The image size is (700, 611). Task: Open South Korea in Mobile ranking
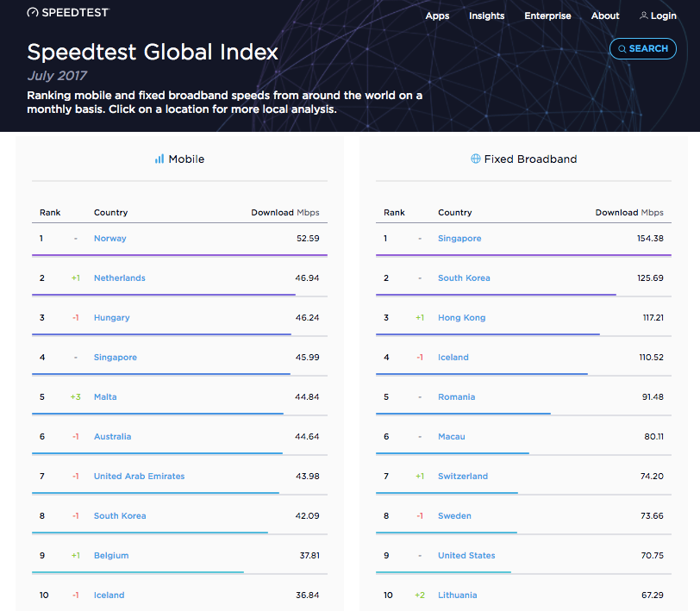(x=120, y=516)
